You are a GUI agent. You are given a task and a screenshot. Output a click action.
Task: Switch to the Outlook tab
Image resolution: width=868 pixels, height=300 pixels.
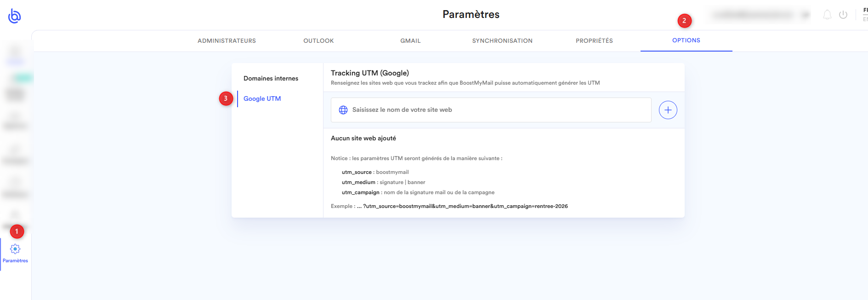click(318, 41)
